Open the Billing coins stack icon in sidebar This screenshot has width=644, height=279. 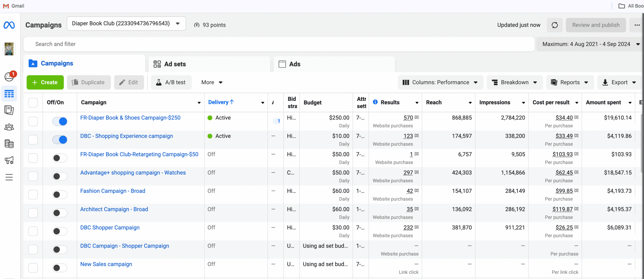9,144
